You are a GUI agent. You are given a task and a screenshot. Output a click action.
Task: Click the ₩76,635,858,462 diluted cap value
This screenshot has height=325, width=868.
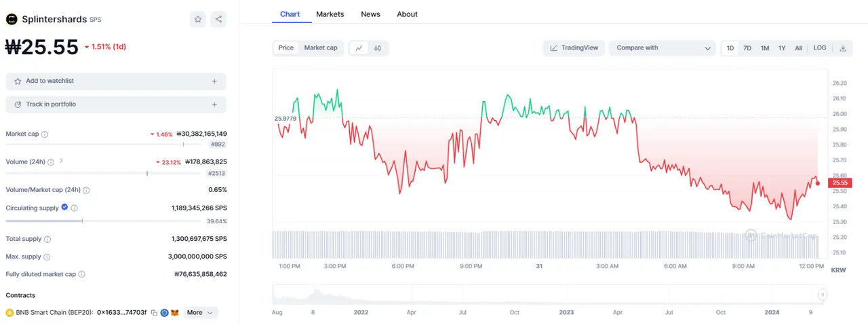click(201, 274)
